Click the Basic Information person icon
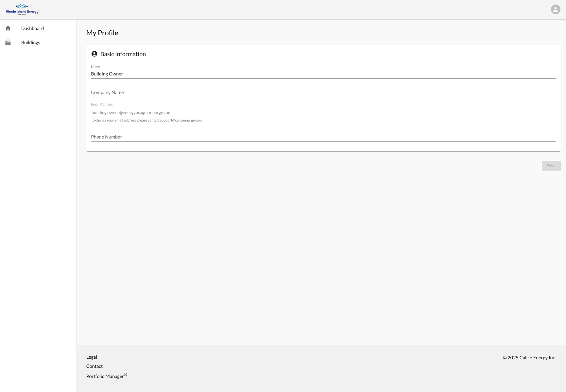566x392 pixels. tap(94, 54)
